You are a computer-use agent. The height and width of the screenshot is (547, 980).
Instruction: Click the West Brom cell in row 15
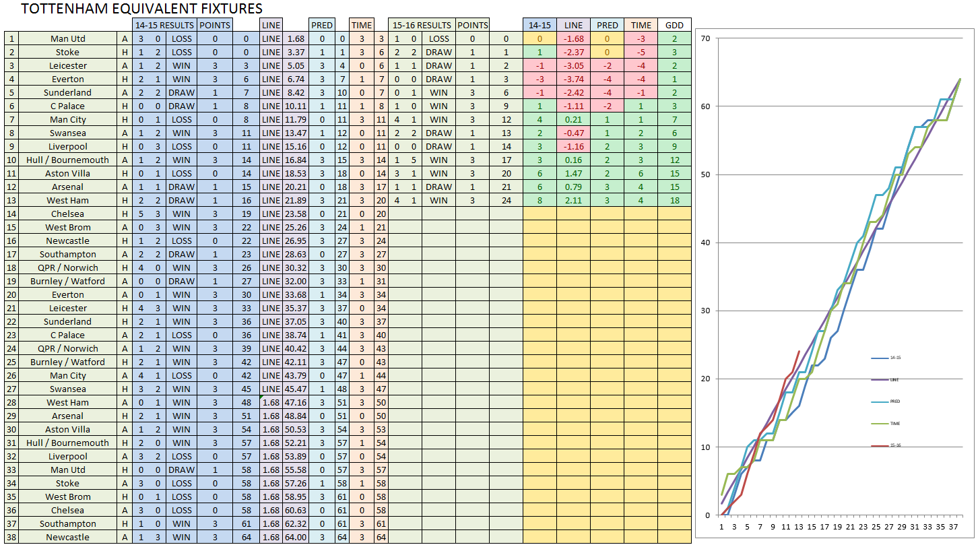pyautogui.click(x=68, y=227)
